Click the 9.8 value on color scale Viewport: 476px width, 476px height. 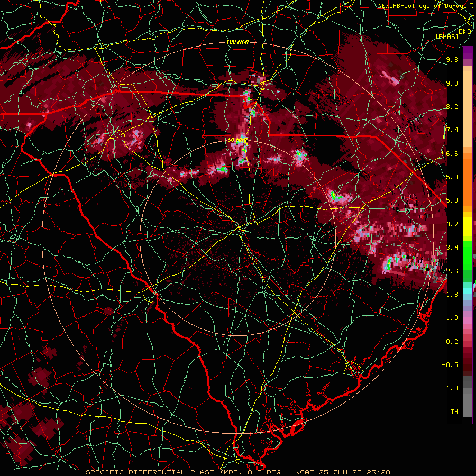452,59
